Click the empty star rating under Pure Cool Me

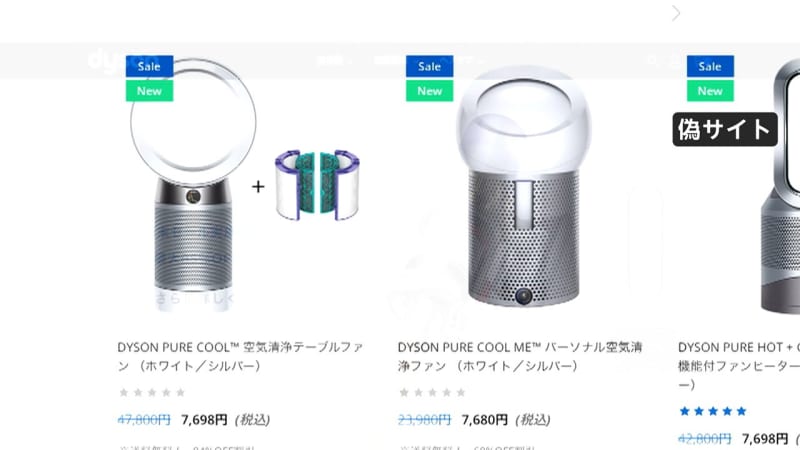coord(433,392)
